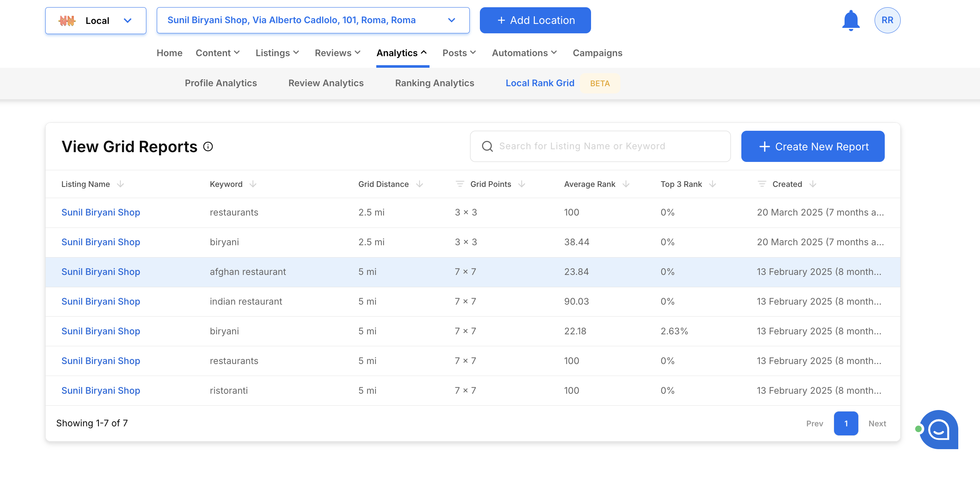Sort table by Listing Name arrow
Screen dimensions: 980x489
click(121, 184)
